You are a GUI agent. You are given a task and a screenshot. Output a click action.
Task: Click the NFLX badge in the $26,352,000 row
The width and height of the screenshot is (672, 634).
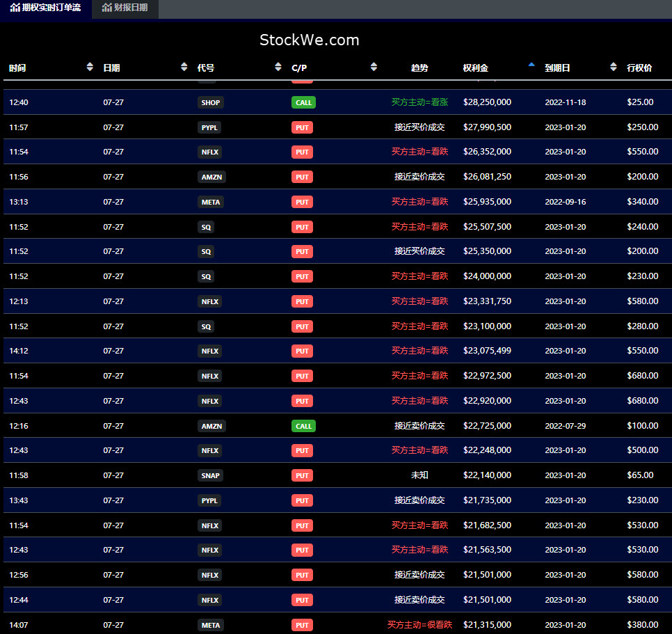(x=210, y=152)
